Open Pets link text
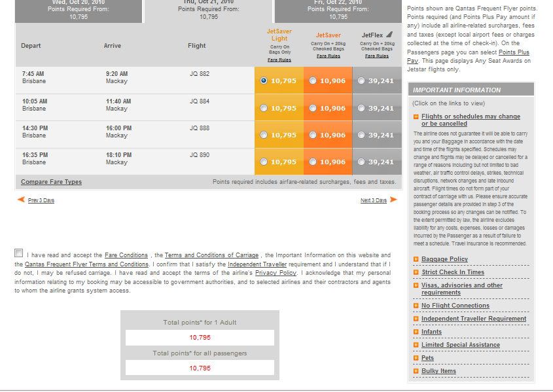Viewport: 553px width, 392px height. coord(427,358)
